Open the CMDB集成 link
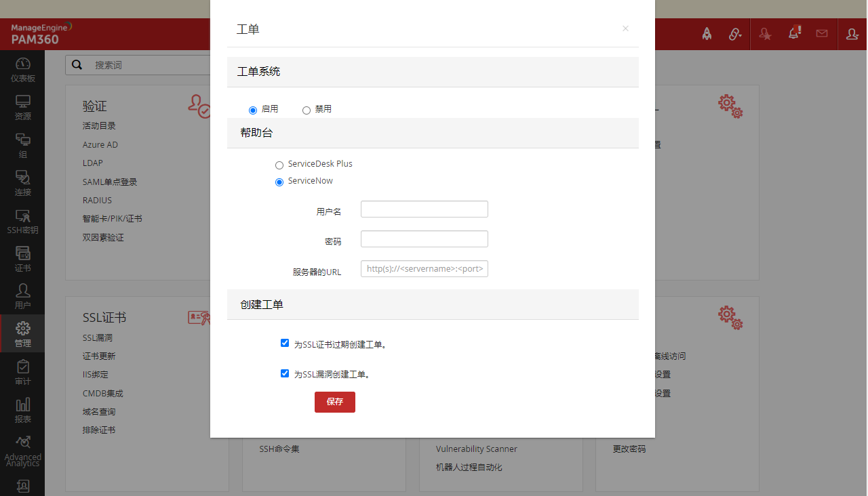Screen dimensions: 868x496 click(103, 393)
